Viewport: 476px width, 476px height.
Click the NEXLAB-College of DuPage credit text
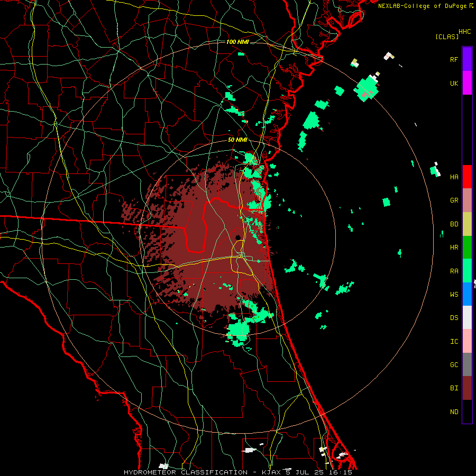(x=425, y=6)
